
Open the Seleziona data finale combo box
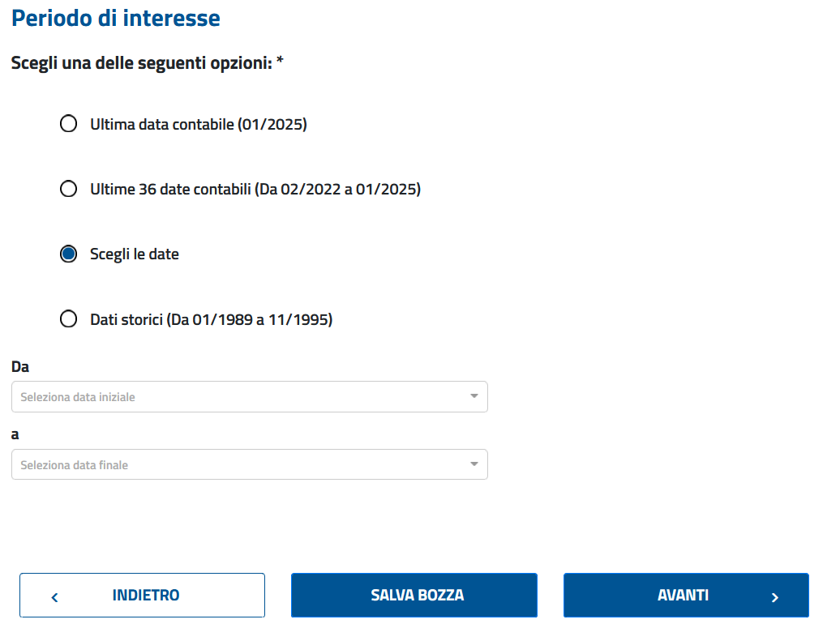[x=250, y=464]
